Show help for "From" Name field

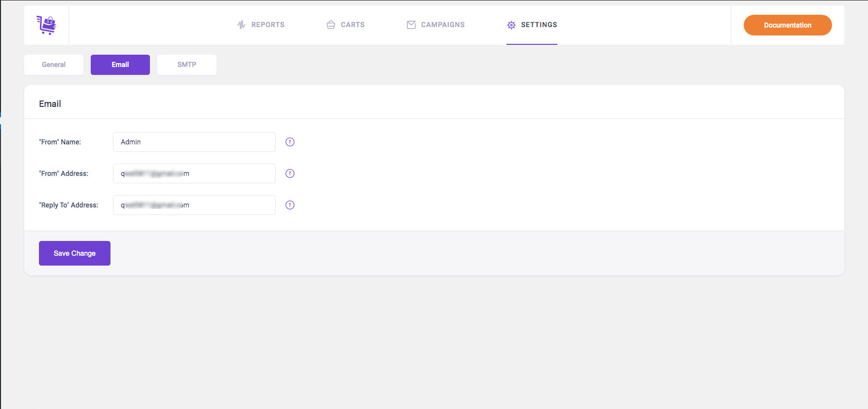pyautogui.click(x=290, y=142)
